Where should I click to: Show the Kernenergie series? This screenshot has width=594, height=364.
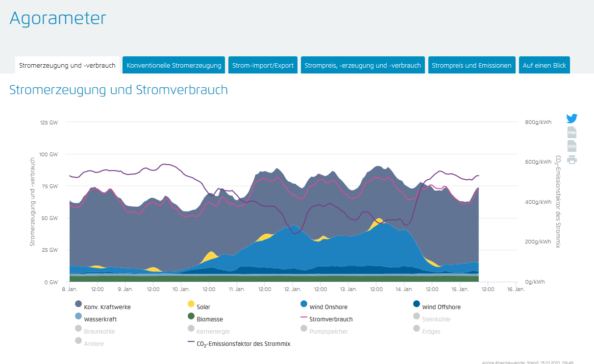coord(208,331)
